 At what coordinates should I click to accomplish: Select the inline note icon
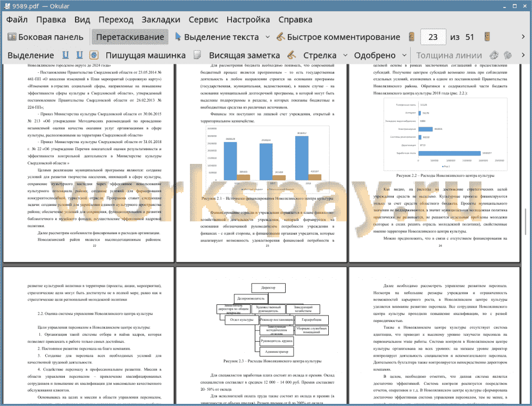pos(197,55)
